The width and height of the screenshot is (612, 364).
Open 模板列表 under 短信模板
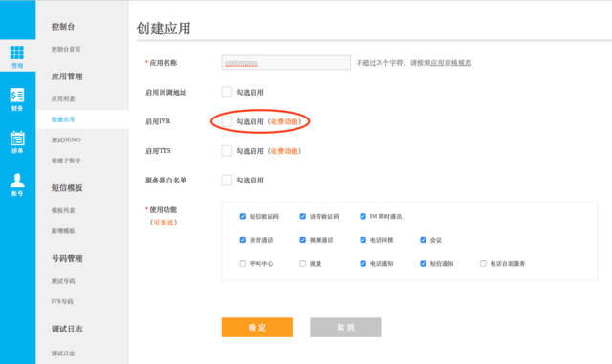[63, 211]
